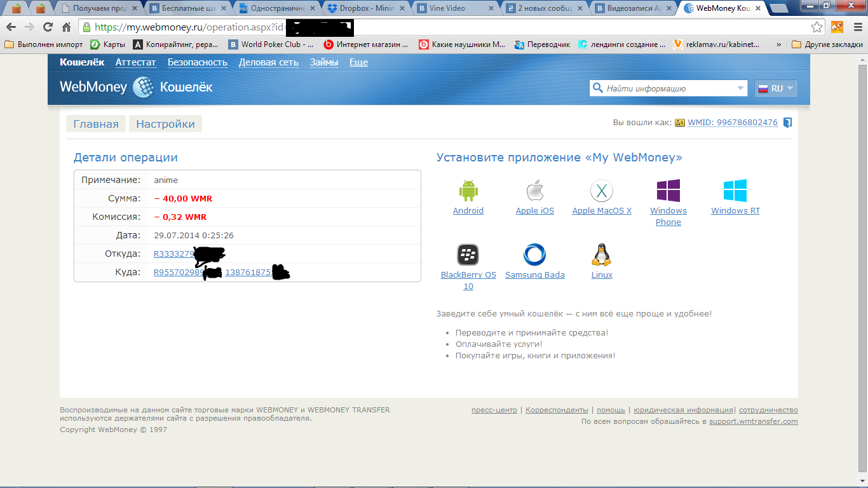The image size is (868, 488).
Task: Open the Корреспонденты footer link
Action: point(557,410)
